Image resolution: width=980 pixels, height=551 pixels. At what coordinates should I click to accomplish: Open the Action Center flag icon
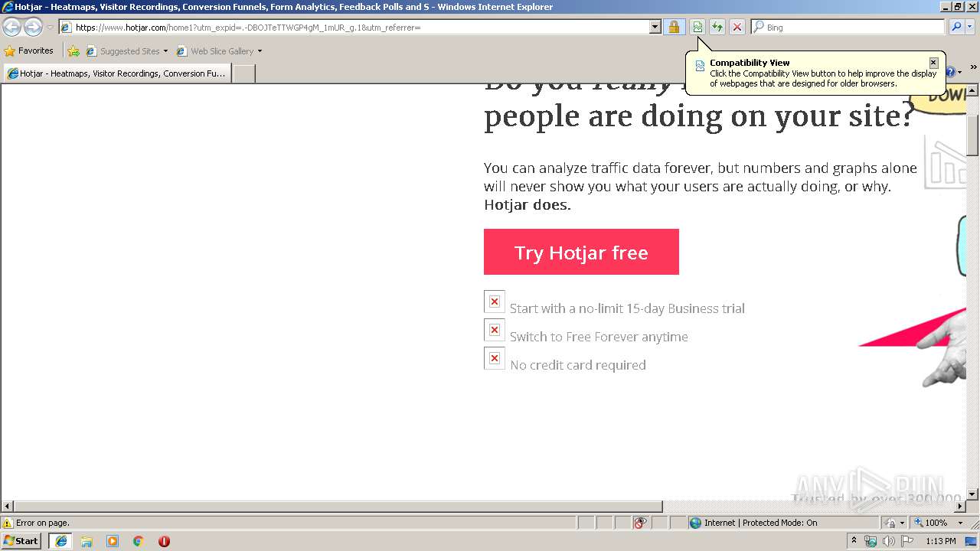(x=907, y=541)
